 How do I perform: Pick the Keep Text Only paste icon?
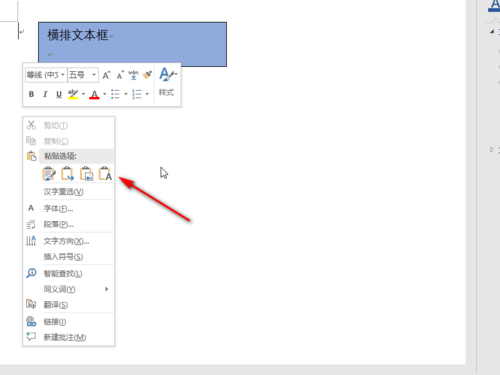click(x=105, y=174)
